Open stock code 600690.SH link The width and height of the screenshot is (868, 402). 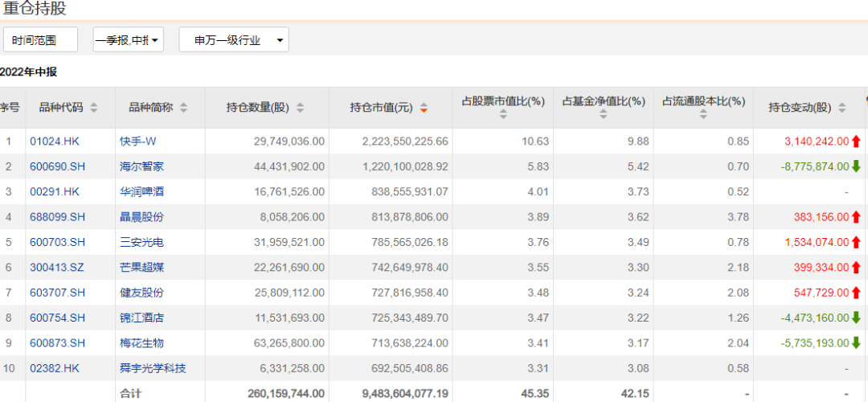click(58, 166)
